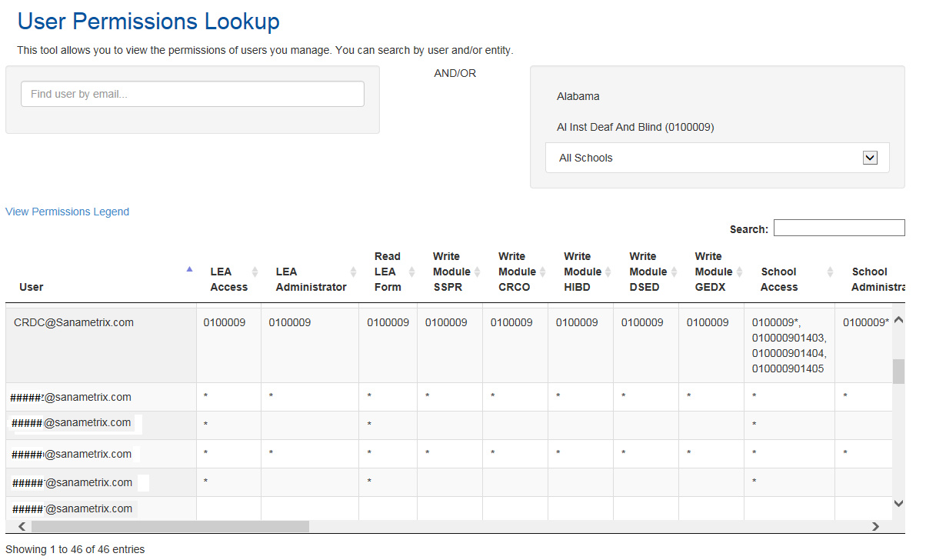Click sort arrows on LEA Access column

(255, 272)
